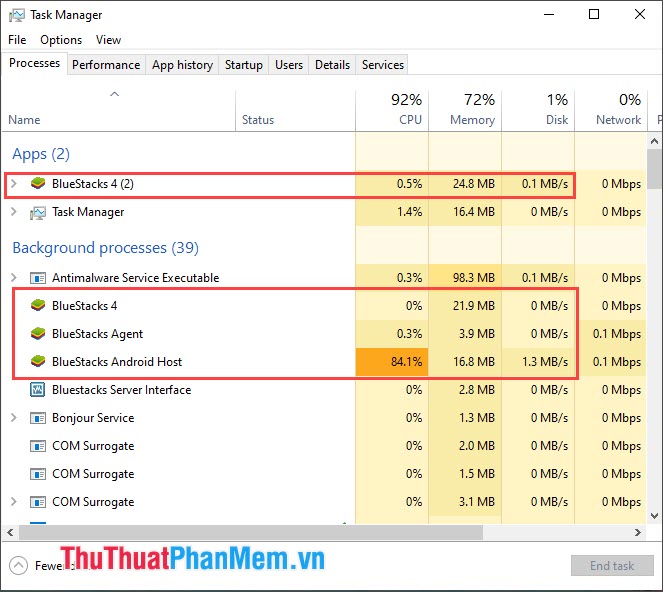Image resolution: width=663 pixels, height=592 pixels.
Task: Click the fewer details arrow icon
Action: pos(18,565)
